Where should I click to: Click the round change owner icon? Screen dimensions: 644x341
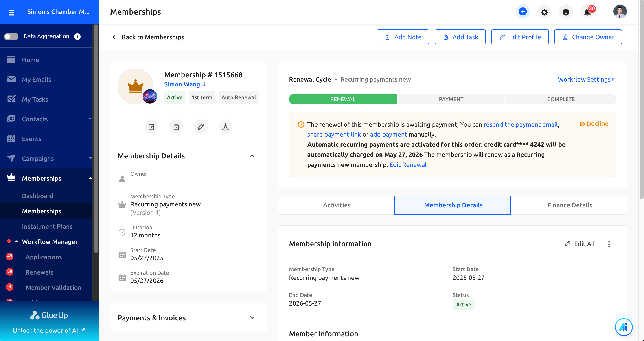[x=225, y=127]
